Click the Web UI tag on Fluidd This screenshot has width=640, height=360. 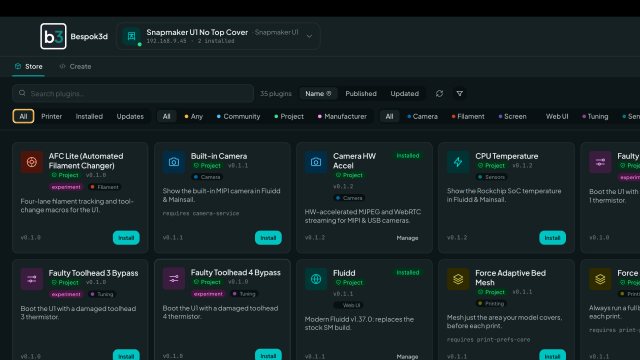[348, 305]
